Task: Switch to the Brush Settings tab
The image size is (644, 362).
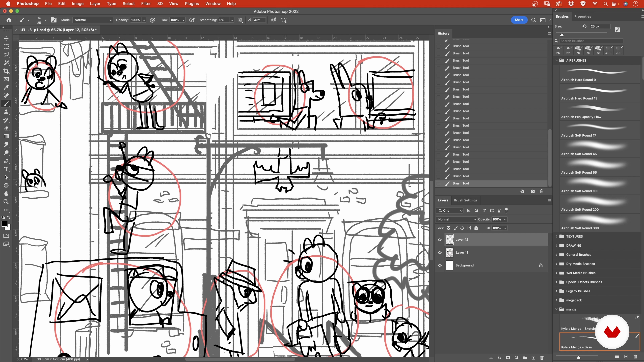Action: tap(466, 200)
